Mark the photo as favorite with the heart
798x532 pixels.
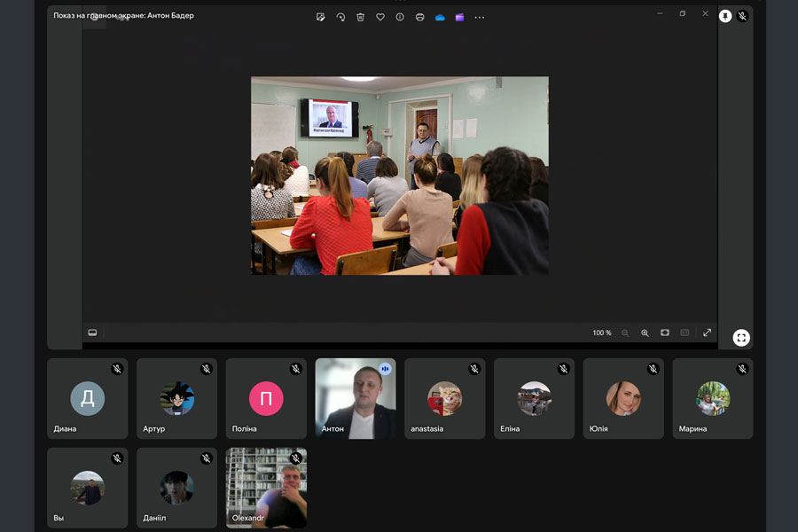click(380, 17)
